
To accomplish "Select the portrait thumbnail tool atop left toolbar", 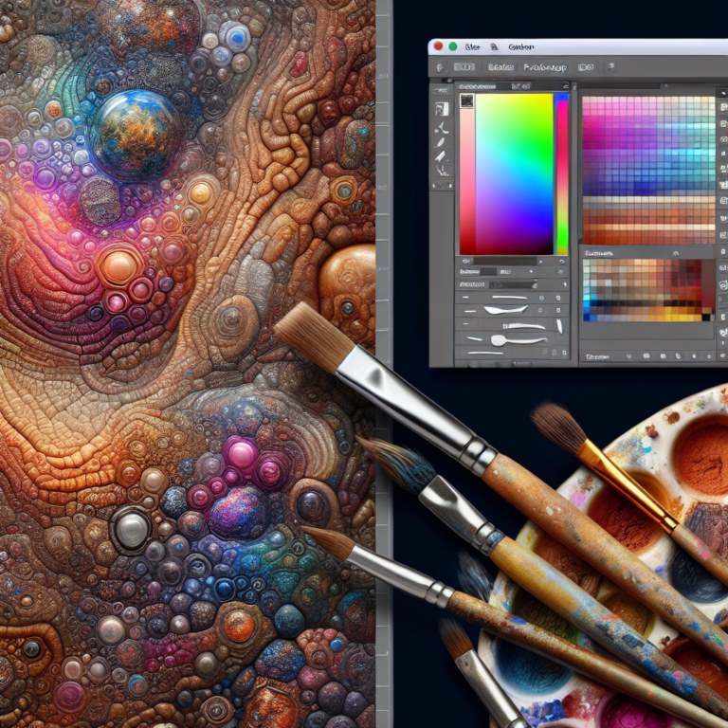I will pos(442,109).
